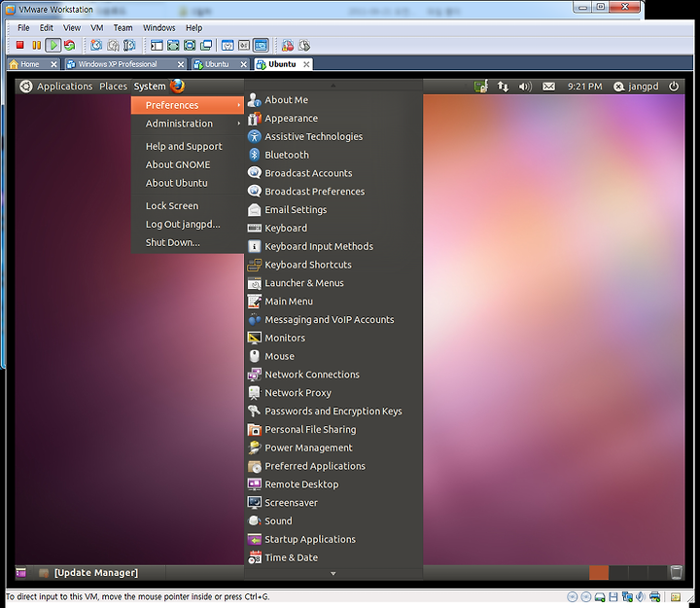Click Log Out jangpd... entry

click(x=188, y=225)
